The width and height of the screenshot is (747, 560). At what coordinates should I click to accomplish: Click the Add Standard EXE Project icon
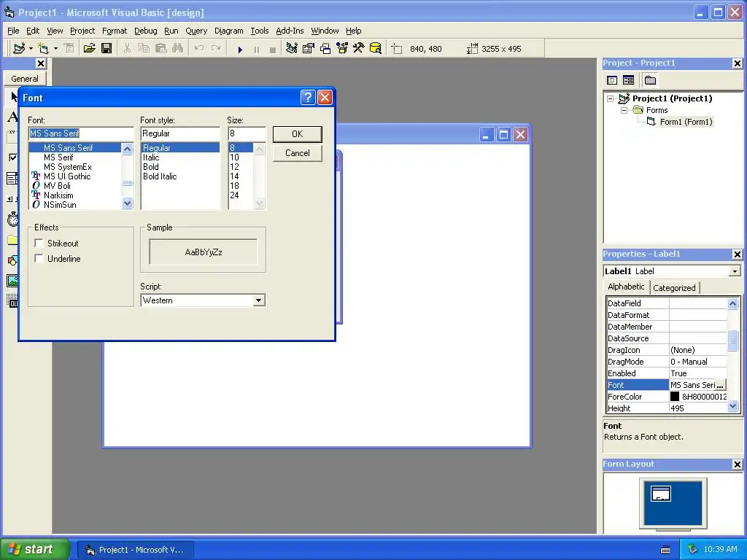point(19,49)
